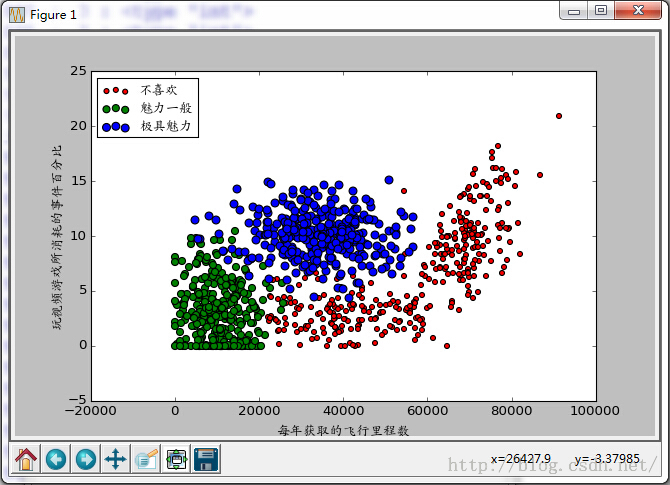Click the x-axis tick label −20000

pos(91,411)
